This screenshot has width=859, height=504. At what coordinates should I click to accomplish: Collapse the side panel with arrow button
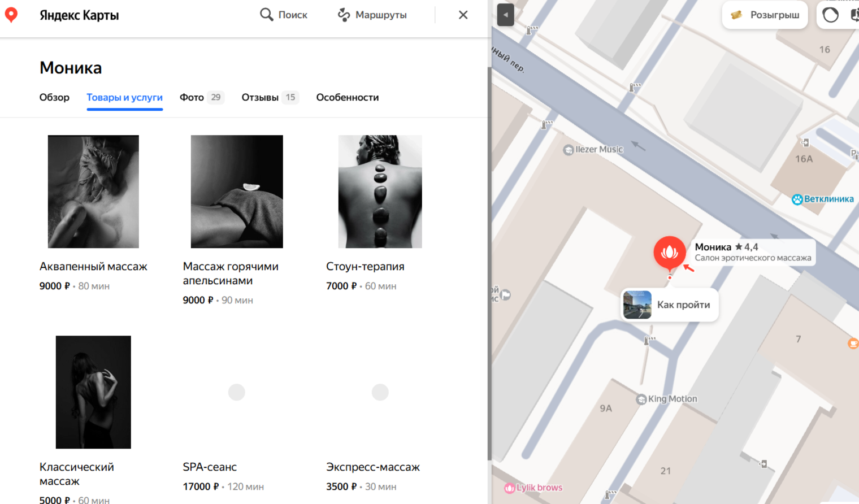[505, 15]
